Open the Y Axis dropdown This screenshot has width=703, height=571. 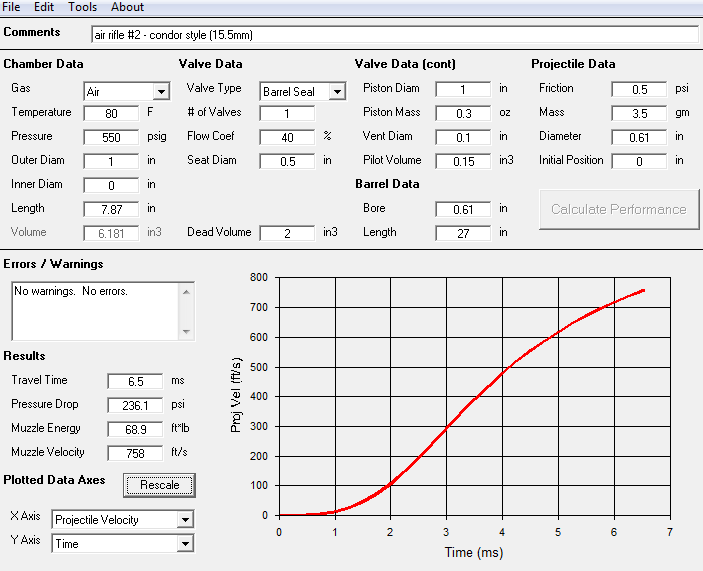coord(184,544)
